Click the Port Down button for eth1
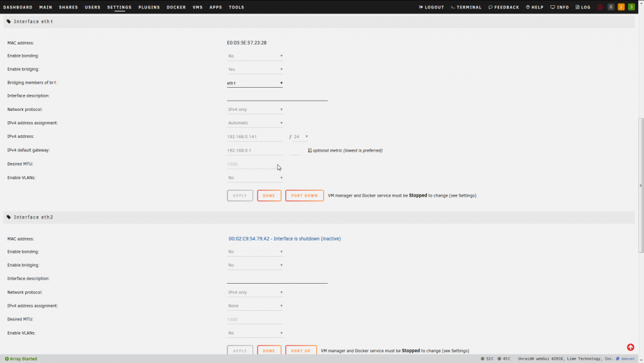The width and height of the screenshot is (644, 363). [x=305, y=195]
